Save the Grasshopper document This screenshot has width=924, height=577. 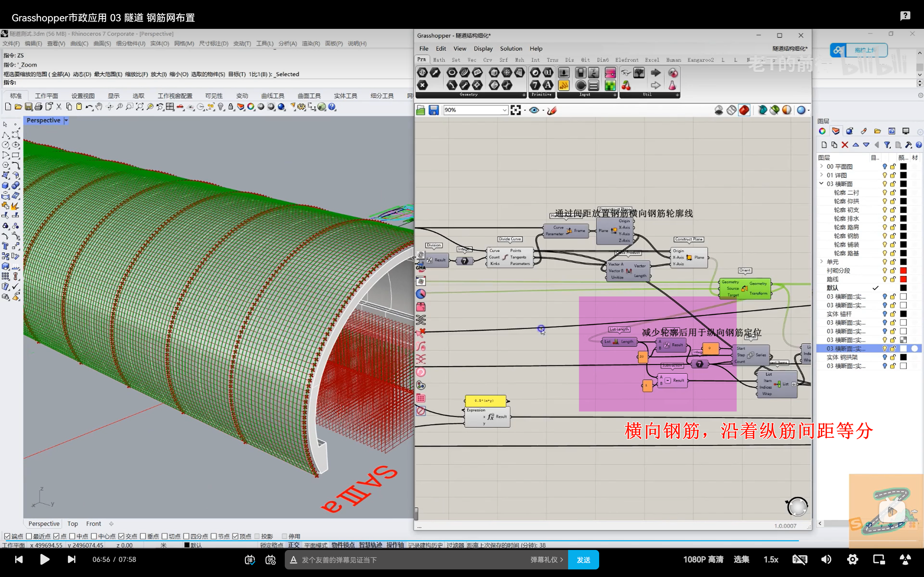tap(433, 110)
